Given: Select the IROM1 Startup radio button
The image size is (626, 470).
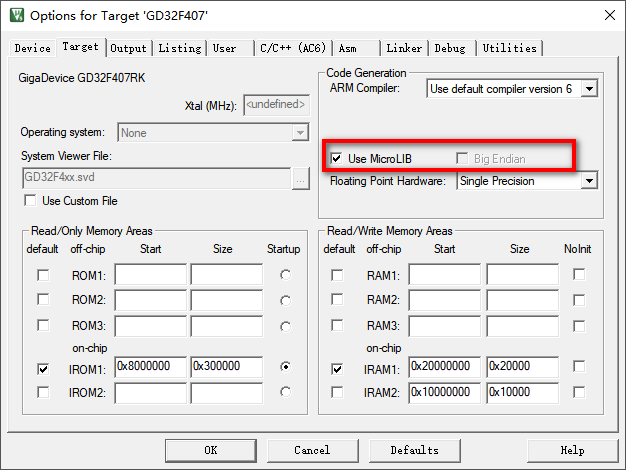Looking at the screenshot, I should click(285, 366).
